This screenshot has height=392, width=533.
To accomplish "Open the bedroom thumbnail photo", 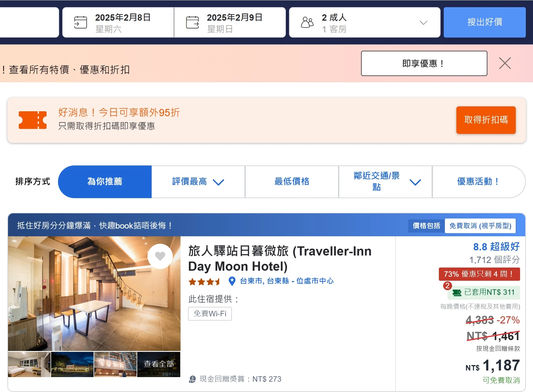I will 29,364.
